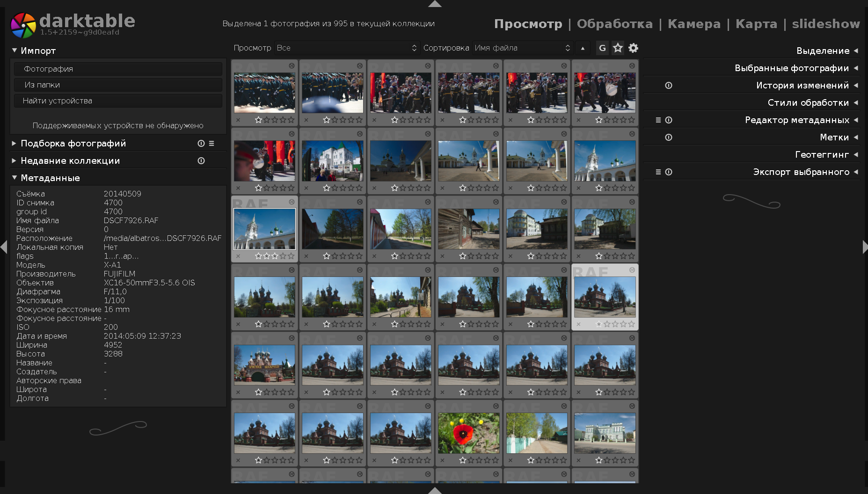
Task: Set third star on selected white church photo
Action: [x=275, y=256]
